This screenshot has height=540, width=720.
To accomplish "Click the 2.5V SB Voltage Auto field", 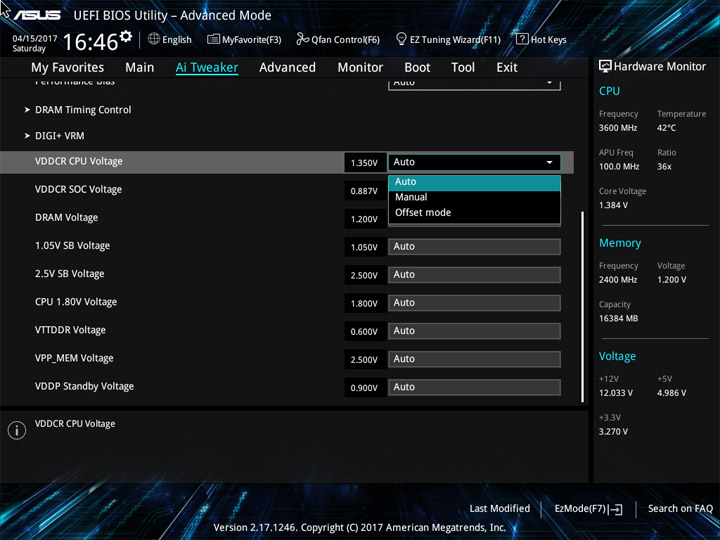I will [x=474, y=275].
